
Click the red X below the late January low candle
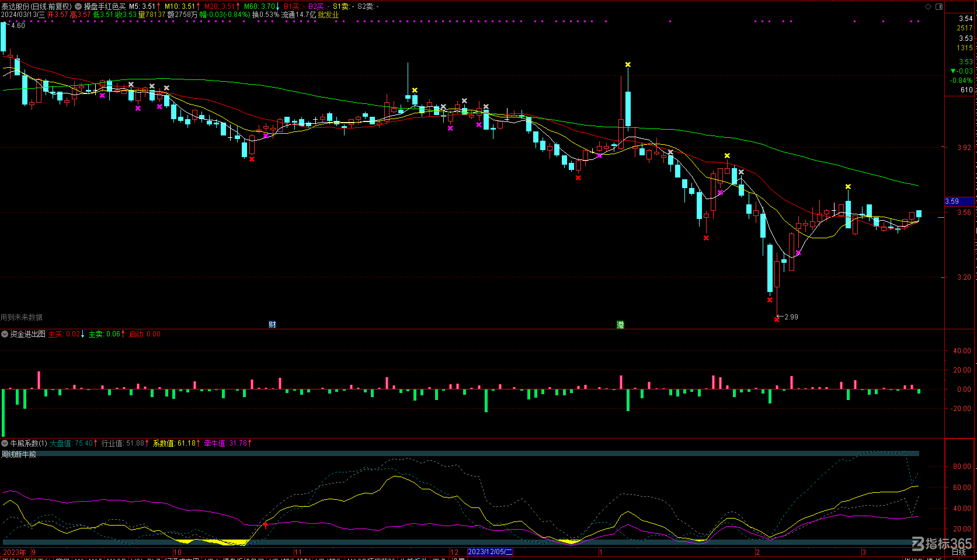tap(706, 238)
